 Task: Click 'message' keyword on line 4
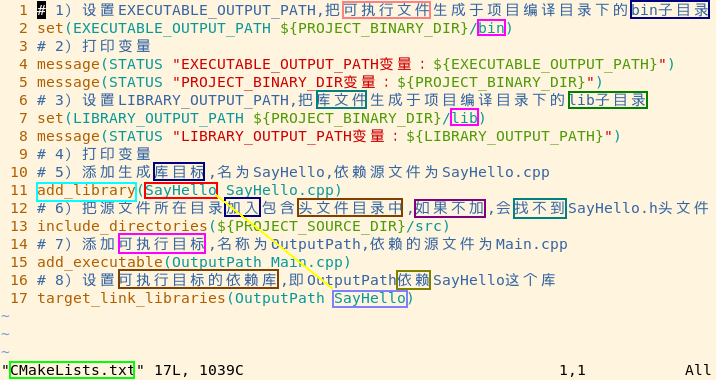click(68, 64)
